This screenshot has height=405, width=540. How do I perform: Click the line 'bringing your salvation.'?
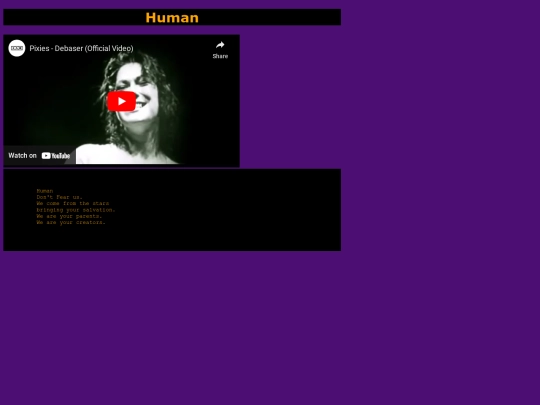tap(76, 210)
